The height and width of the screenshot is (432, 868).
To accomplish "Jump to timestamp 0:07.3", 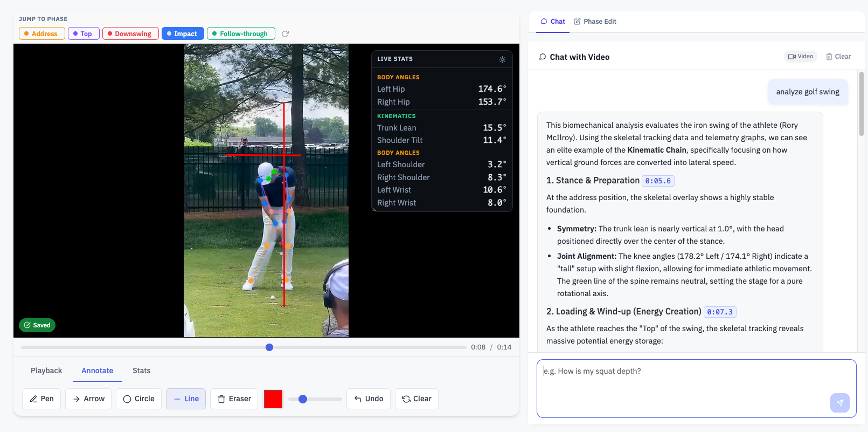I will (x=720, y=312).
